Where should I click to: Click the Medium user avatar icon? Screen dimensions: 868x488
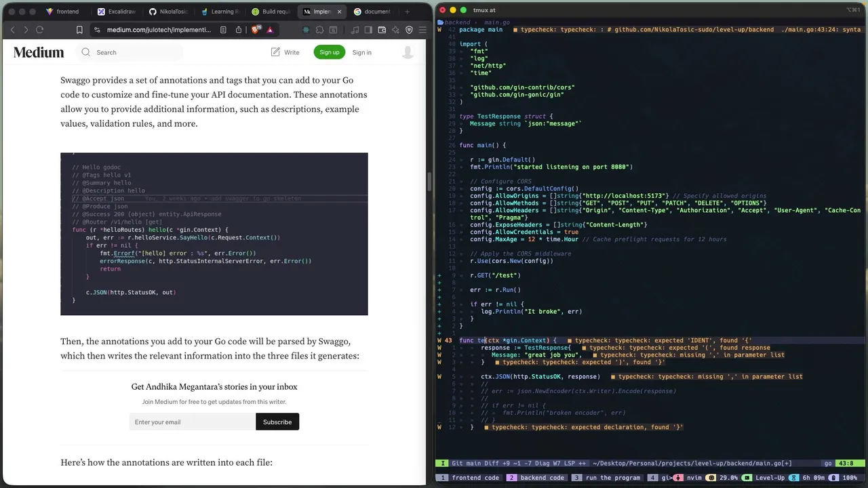pos(408,52)
